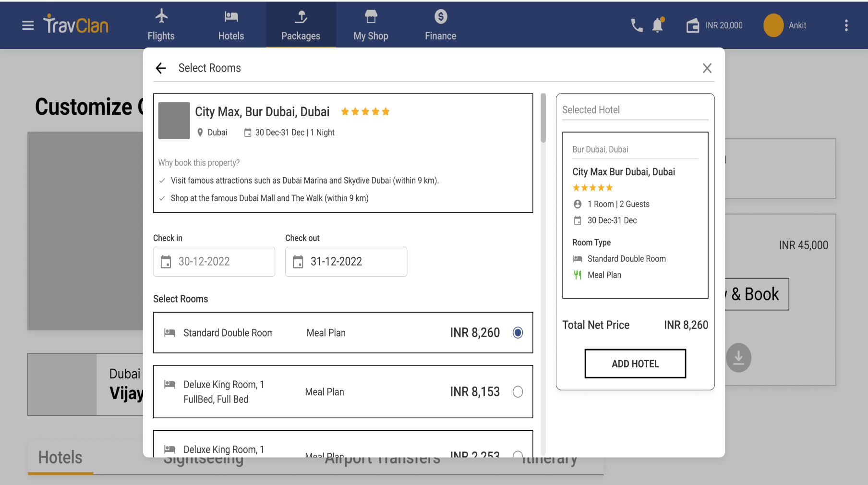
Task: Click the dialog's vertical scrollbar
Action: pyautogui.click(x=543, y=118)
